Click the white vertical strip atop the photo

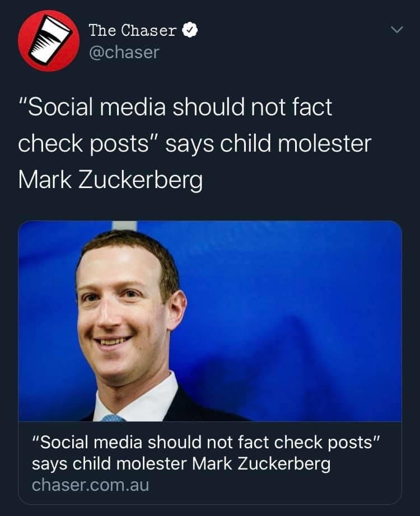point(125,225)
